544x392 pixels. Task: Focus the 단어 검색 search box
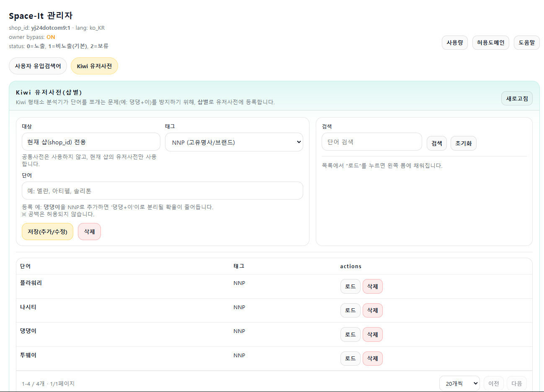coord(371,142)
